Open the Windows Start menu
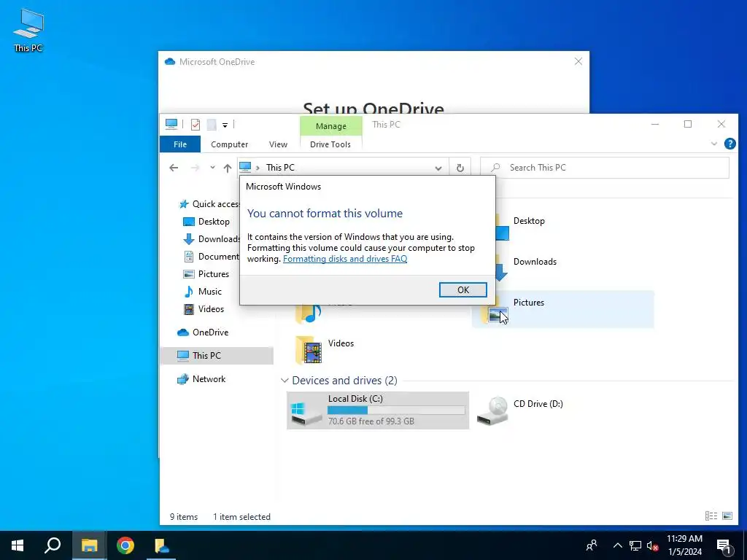The width and height of the screenshot is (747, 560). click(x=18, y=545)
